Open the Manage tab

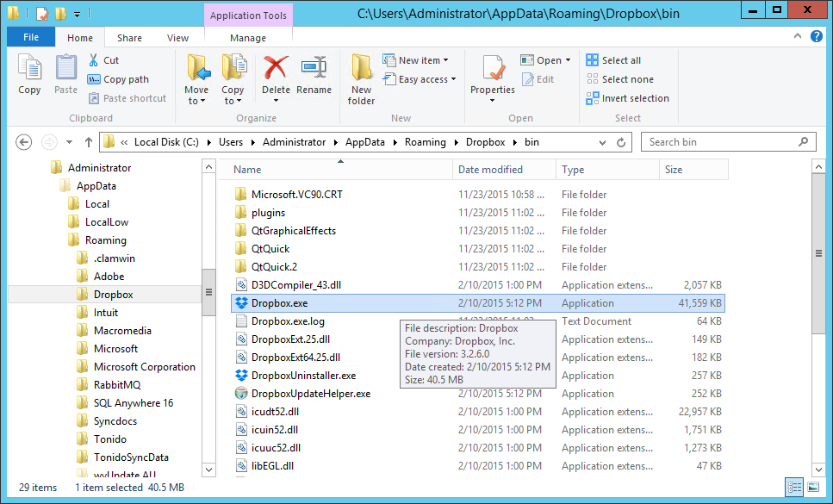click(x=248, y=38)
